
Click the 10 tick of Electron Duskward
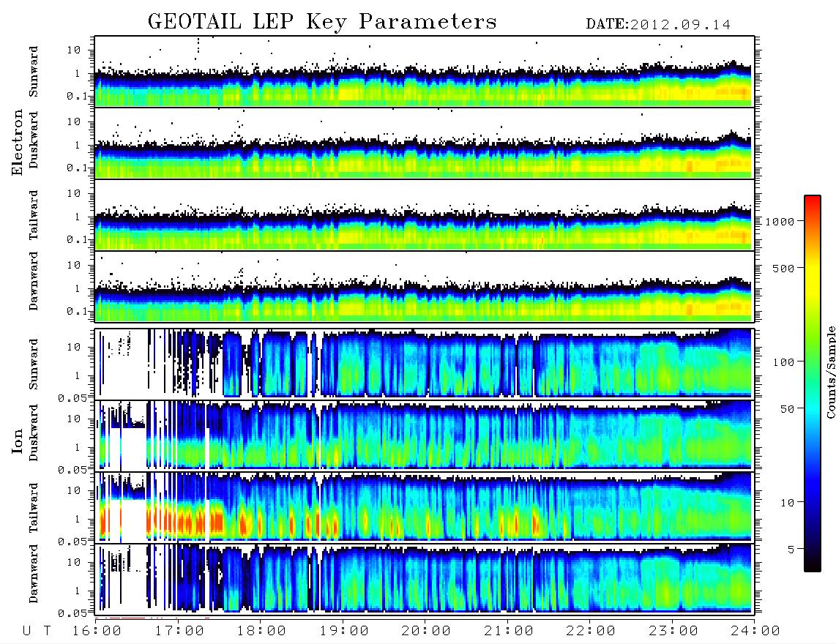74,121
